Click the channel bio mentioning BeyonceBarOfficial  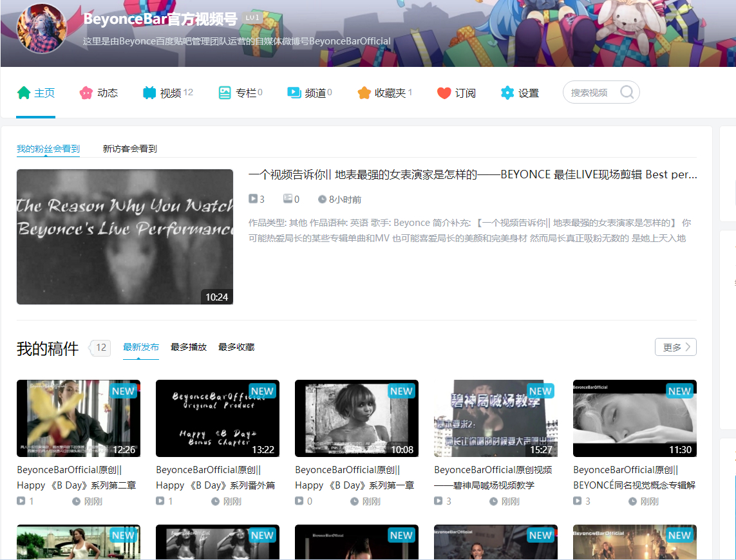236,41
